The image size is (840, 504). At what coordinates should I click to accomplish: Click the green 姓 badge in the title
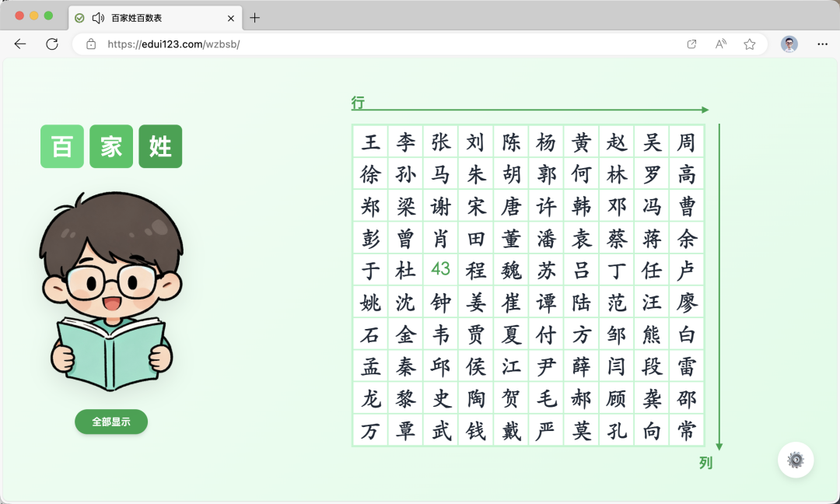[160, 147]
